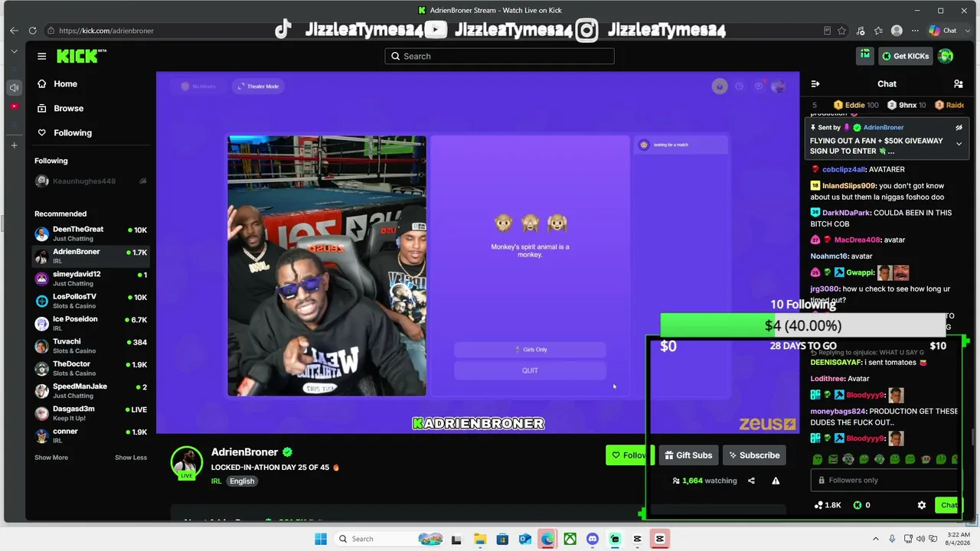Open simeydavid12 recommended channel

[x=90, y=279]
